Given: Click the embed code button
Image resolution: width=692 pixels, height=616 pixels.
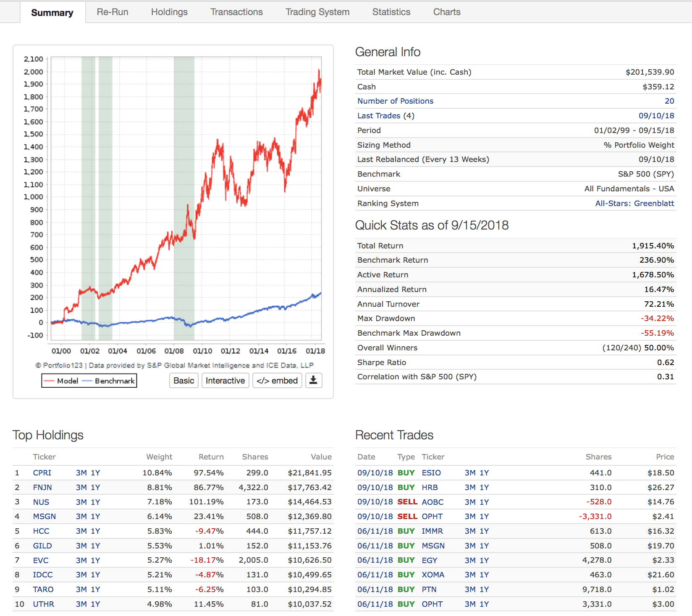Looking at the screenshot, I should click(277, 381).
